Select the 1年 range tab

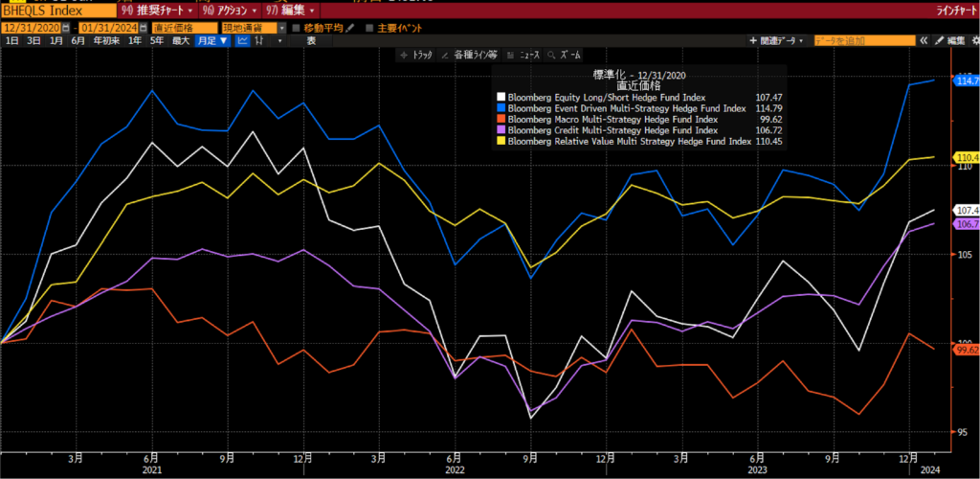(x=134, y=40)
